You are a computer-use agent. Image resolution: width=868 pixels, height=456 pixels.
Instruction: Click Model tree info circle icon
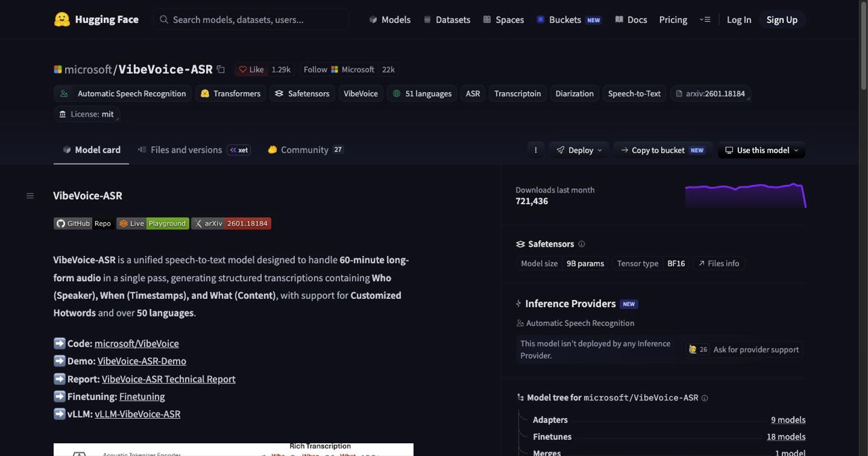(x=705, y=398)
